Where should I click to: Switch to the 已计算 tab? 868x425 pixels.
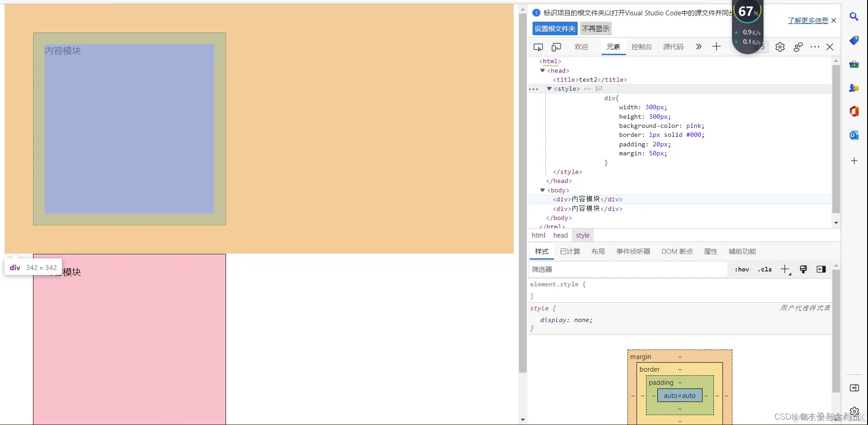(x=570, y=252)
